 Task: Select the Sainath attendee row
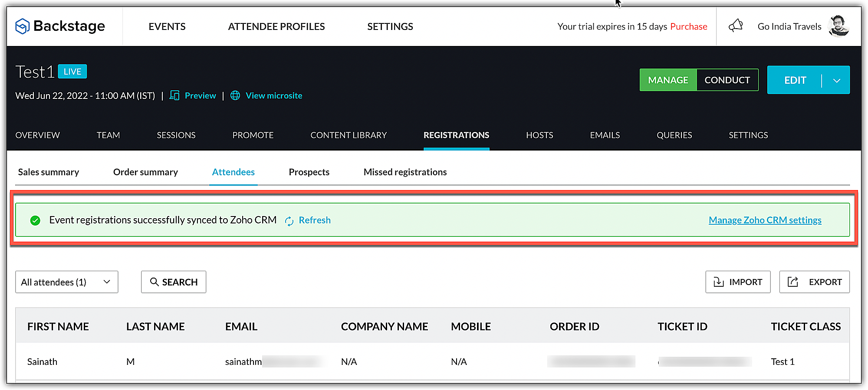click(x=42, y=362)
